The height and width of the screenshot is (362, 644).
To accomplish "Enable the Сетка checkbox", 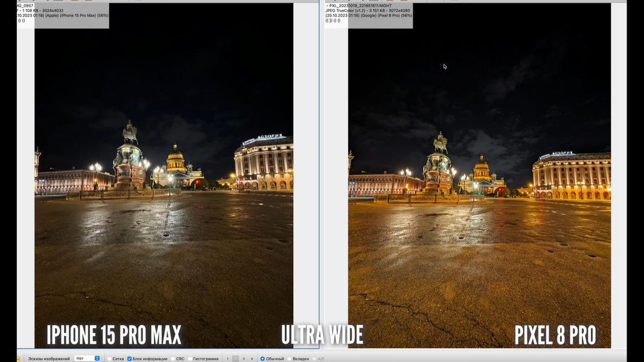I will pyautogui.click(x=109, y=359).
